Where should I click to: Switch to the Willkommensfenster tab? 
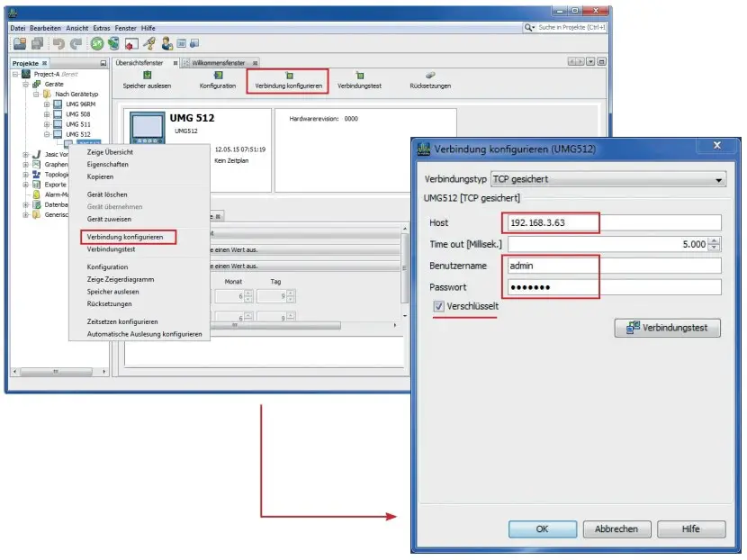click(x=218, y=63)
